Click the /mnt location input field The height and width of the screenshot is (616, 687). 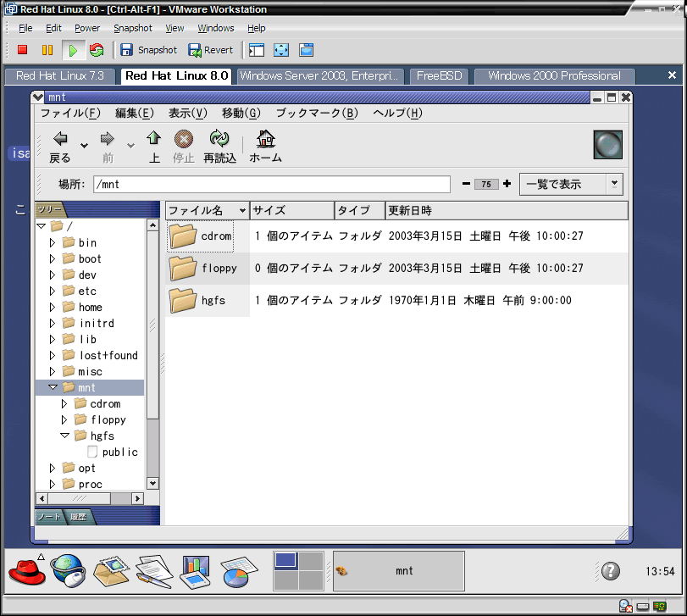coord(272,184)
